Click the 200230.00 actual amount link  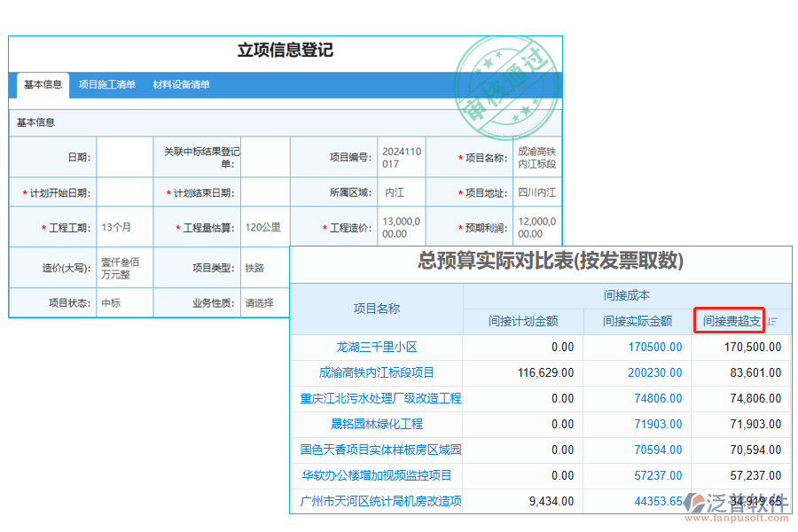(654, 372)
